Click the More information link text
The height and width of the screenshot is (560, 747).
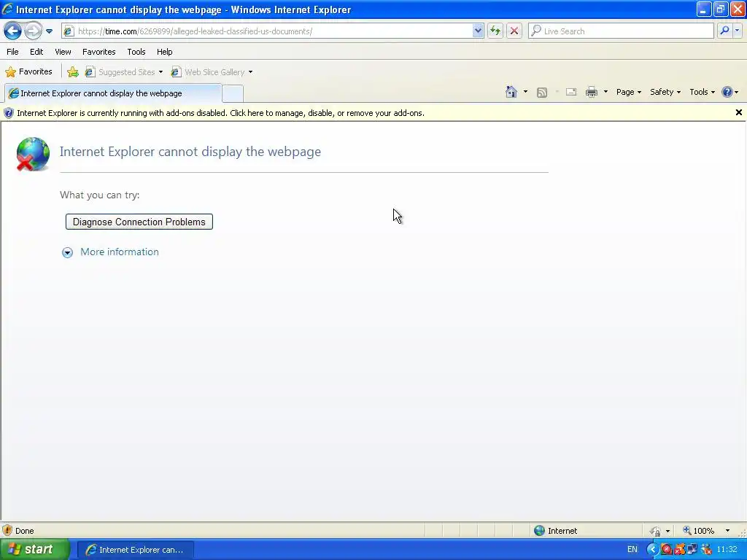tap(120, 252)
